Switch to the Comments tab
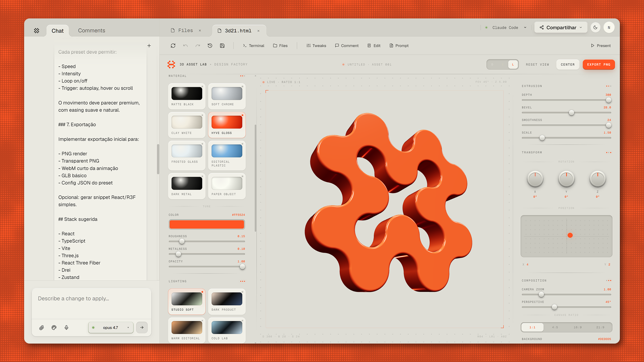644x362 pixels. point(92,31)
